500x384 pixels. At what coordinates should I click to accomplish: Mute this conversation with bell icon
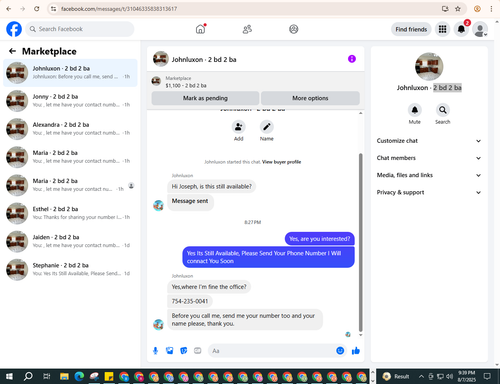(x=415, y=110)
